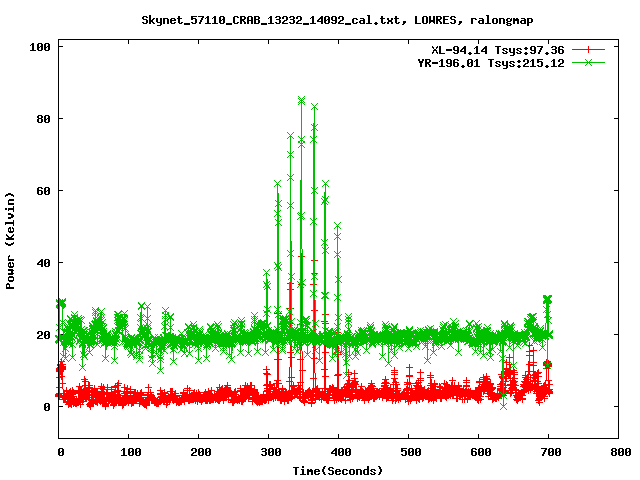
Task: Click x-axis tick label 600
Action: click(x=480, y=452)
